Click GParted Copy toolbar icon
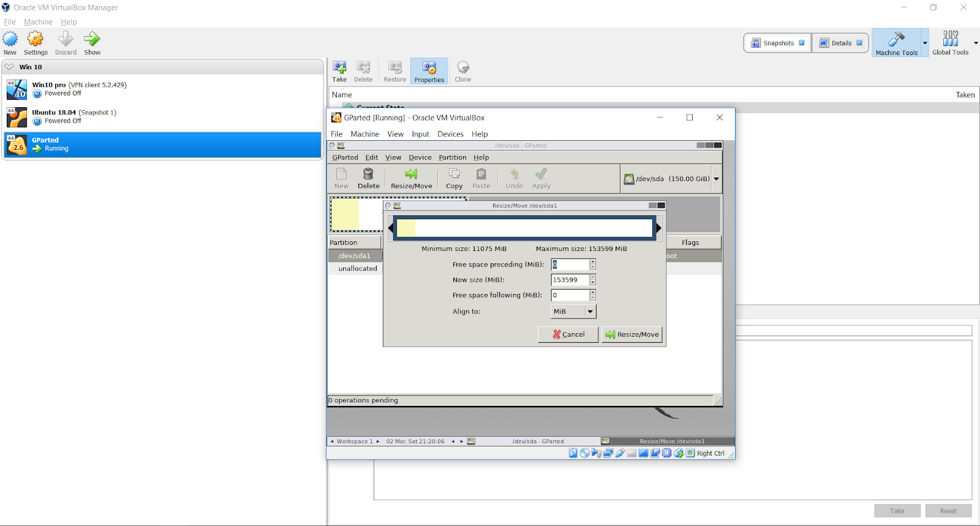The height and width of the screenshot is (526, 980). pyautogui.click(x=454, y=174)
